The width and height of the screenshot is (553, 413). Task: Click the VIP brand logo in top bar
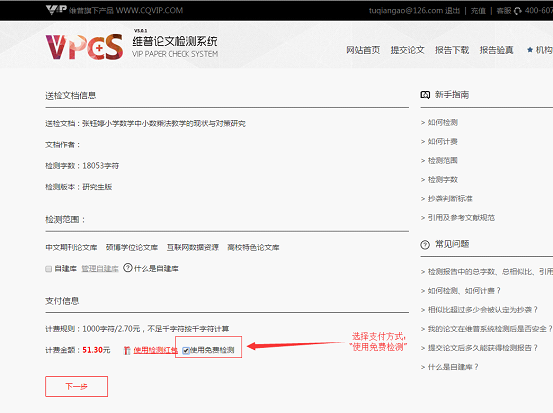click(56, 10)
